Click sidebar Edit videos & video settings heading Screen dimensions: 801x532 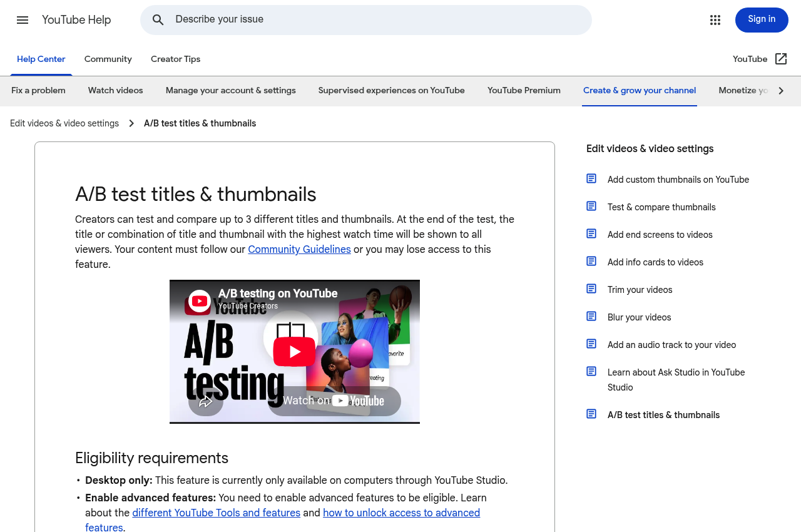650,149
